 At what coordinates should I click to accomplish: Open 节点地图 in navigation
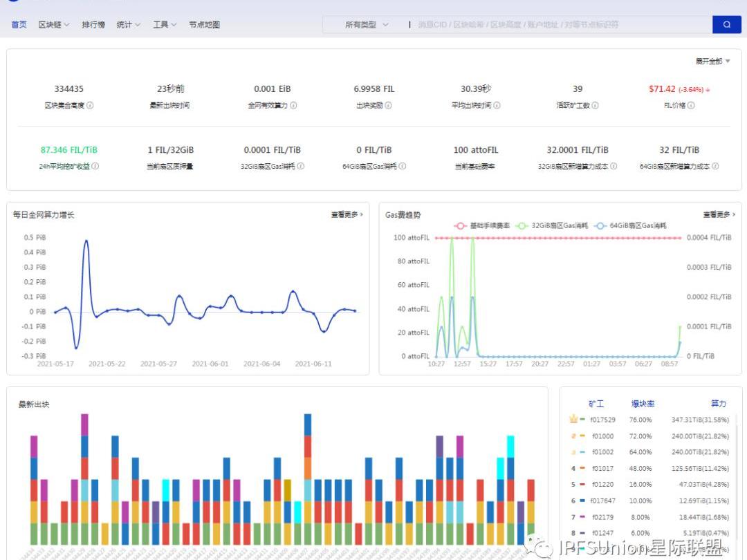coord(204,25)
